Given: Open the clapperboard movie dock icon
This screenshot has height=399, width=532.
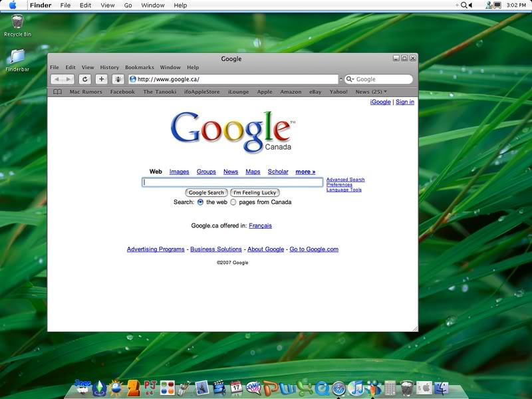Looking at the screenshot, I should coord(219,388).
